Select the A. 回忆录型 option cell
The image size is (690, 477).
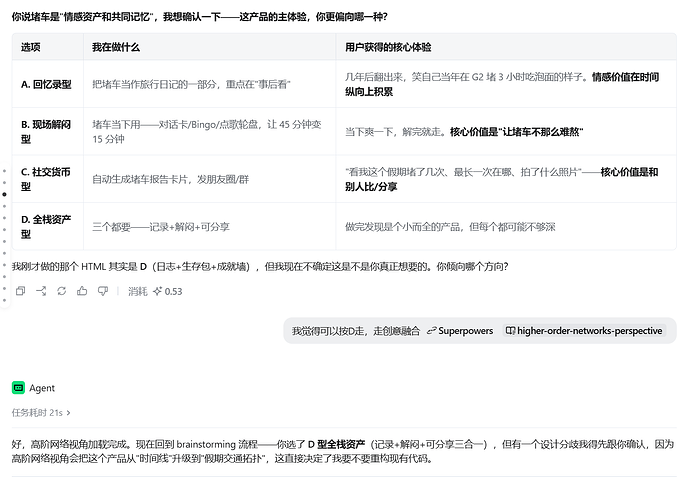pyautogui.click(x=48, y=84)
